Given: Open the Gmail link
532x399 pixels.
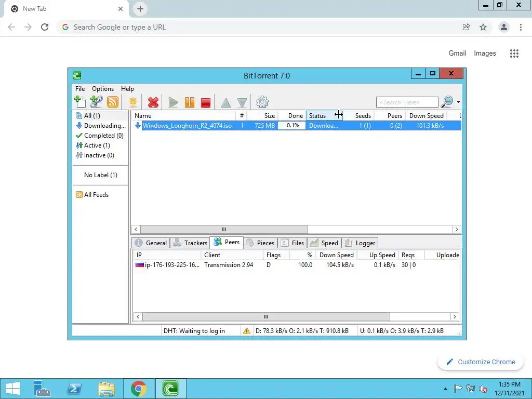Looking at the screenshot, I should pos(457,54).
